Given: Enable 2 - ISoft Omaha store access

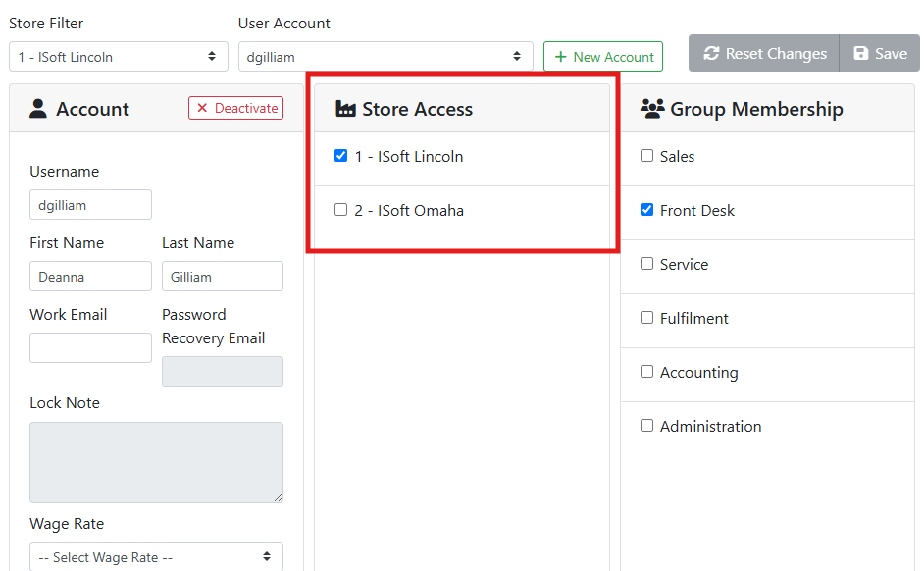Looking at the screenshot, I should 341,210.
